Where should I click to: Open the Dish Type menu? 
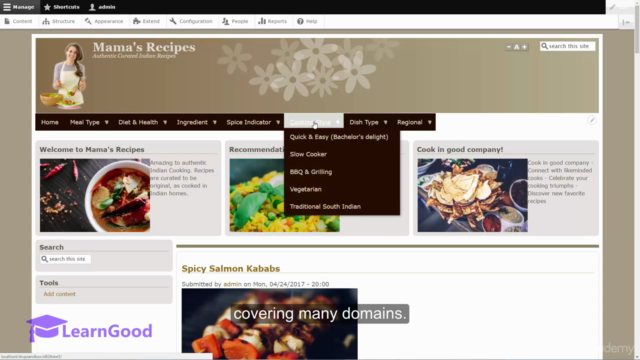pos(364,122)
